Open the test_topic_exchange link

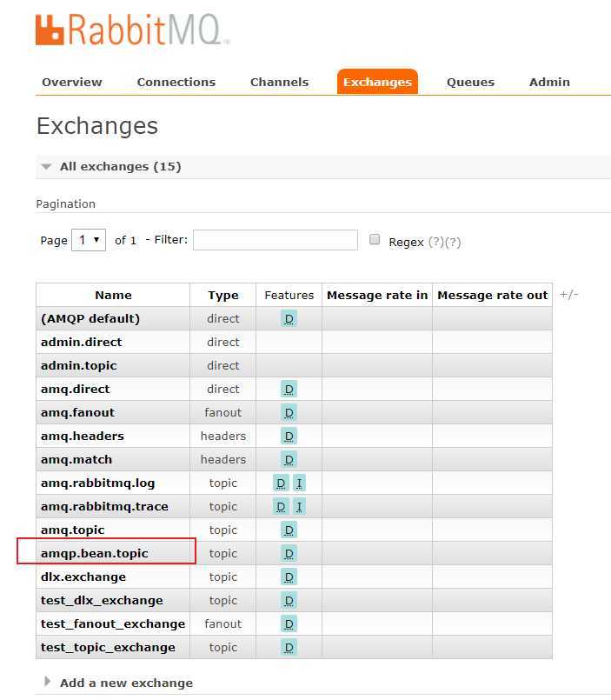coord(108,647)
